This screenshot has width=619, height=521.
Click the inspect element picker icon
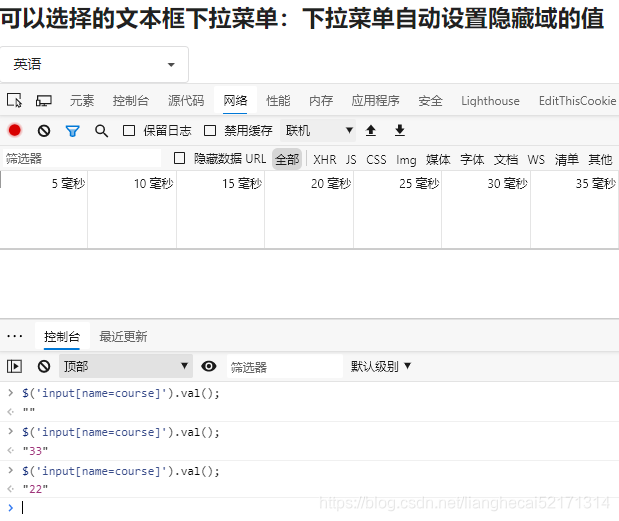pyautogui.click(x=15, y=101)
